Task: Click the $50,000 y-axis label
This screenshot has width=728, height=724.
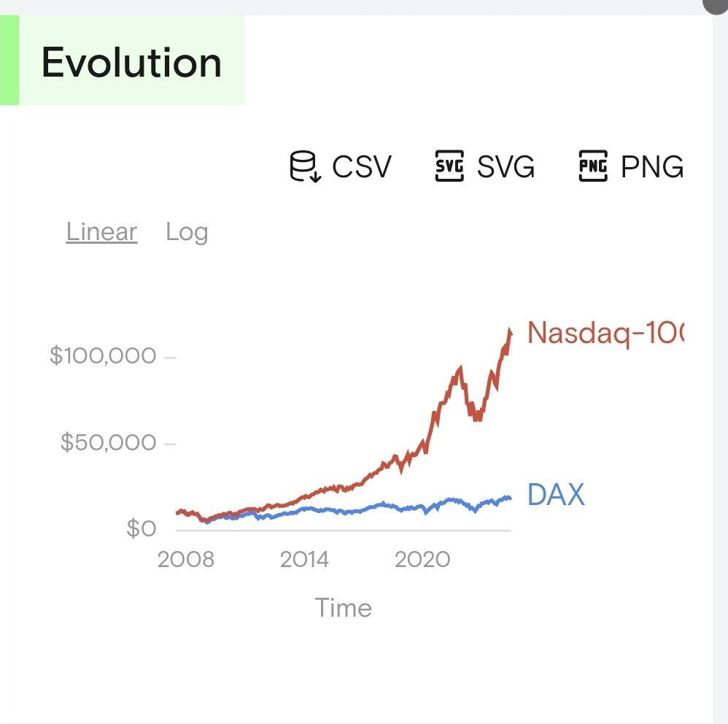Action: click(108, 442)
